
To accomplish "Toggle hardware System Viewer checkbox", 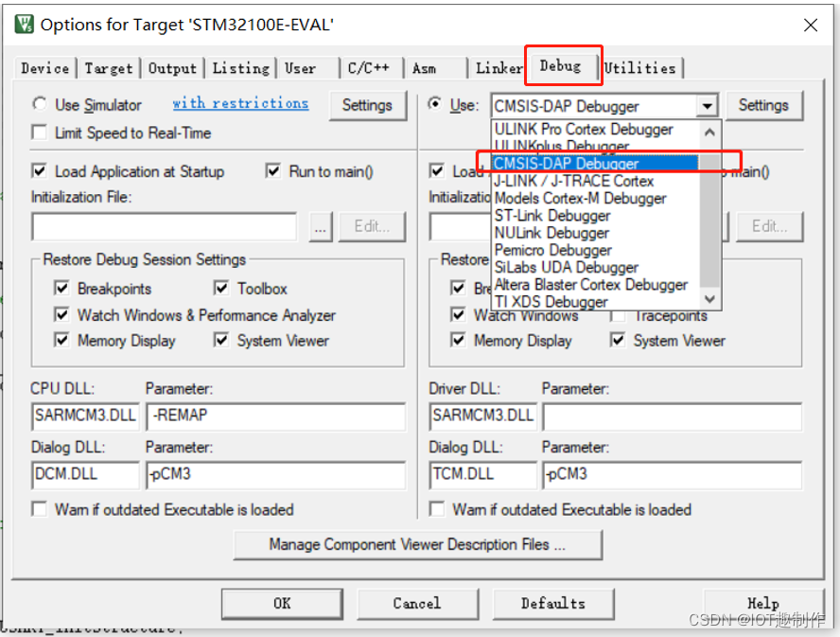I will [x=618, y=340].
